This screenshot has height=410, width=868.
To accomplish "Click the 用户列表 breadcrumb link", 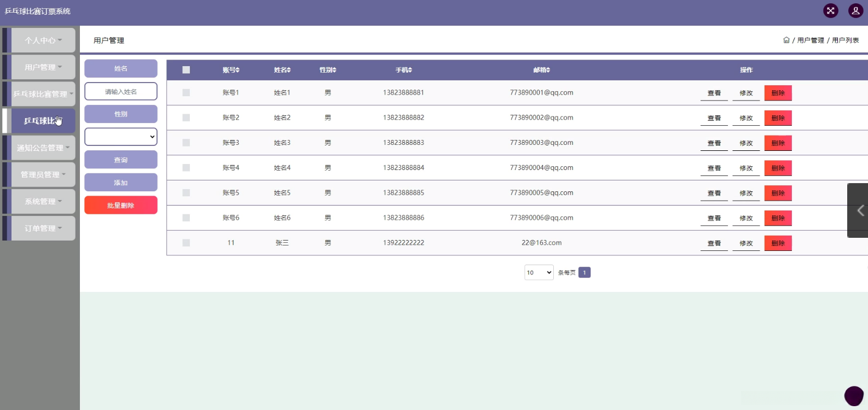I will tap(846, 40).
